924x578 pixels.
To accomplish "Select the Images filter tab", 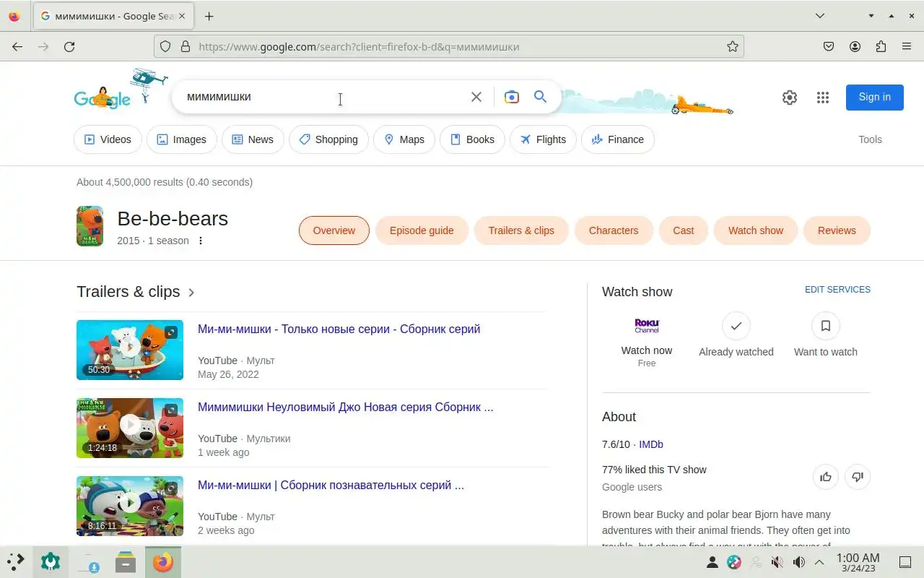I will (x=182, y=139).
